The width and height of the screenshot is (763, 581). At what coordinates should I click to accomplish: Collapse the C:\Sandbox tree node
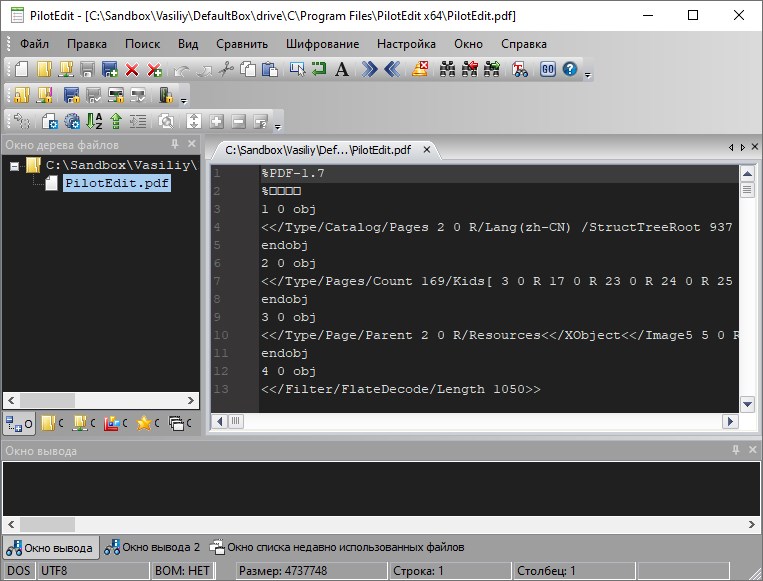coord(15,165)
